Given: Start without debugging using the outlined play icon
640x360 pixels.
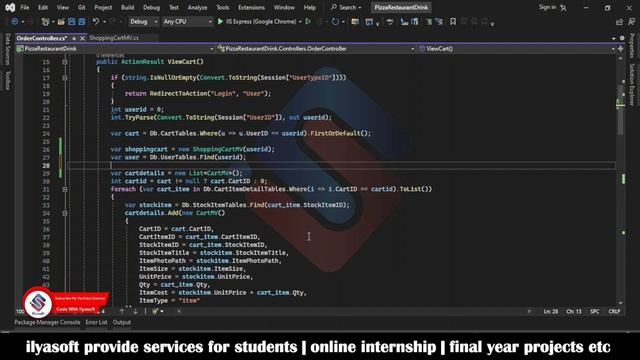Looking at the screenshot, I should coord(308,22).
